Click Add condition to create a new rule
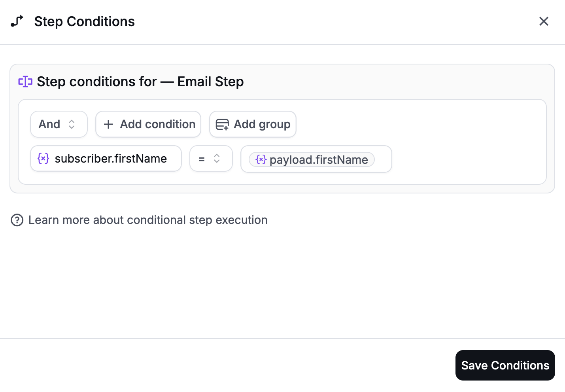Screen dimensions: 565x392 (148, 124)
